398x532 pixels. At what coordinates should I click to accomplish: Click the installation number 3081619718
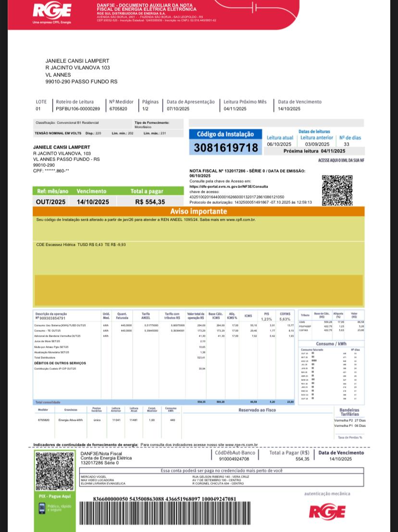pyautogui.click(x=226, y=148)
